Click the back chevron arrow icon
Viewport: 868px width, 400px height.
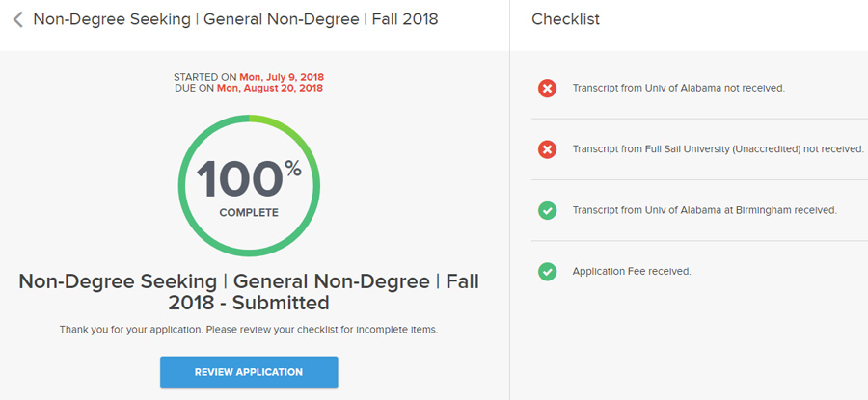coord(17,19)
